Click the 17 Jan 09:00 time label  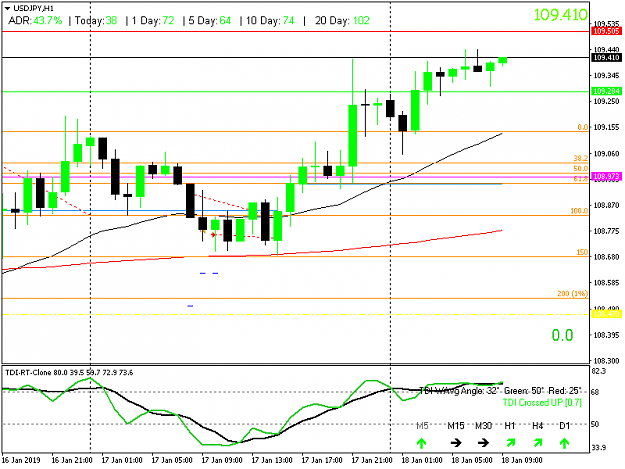coord(222,460)
